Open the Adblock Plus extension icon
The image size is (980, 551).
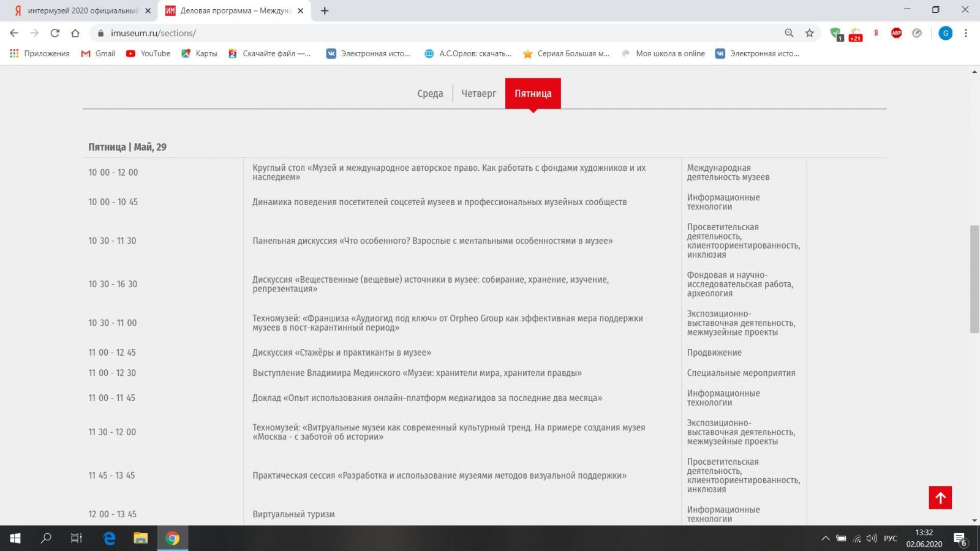coord(896,33)
